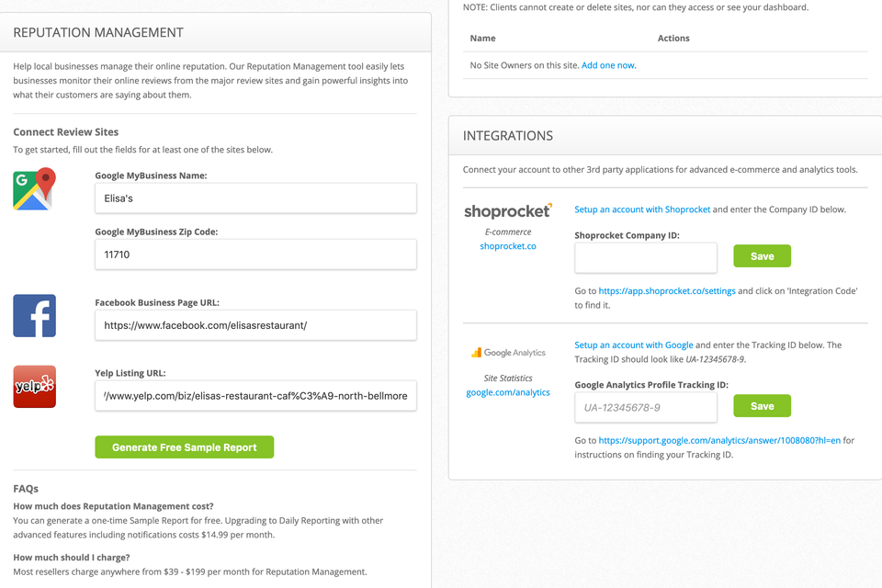Click the Google Analytics Tracking ID field
The image size is (882, 588).
646,407
